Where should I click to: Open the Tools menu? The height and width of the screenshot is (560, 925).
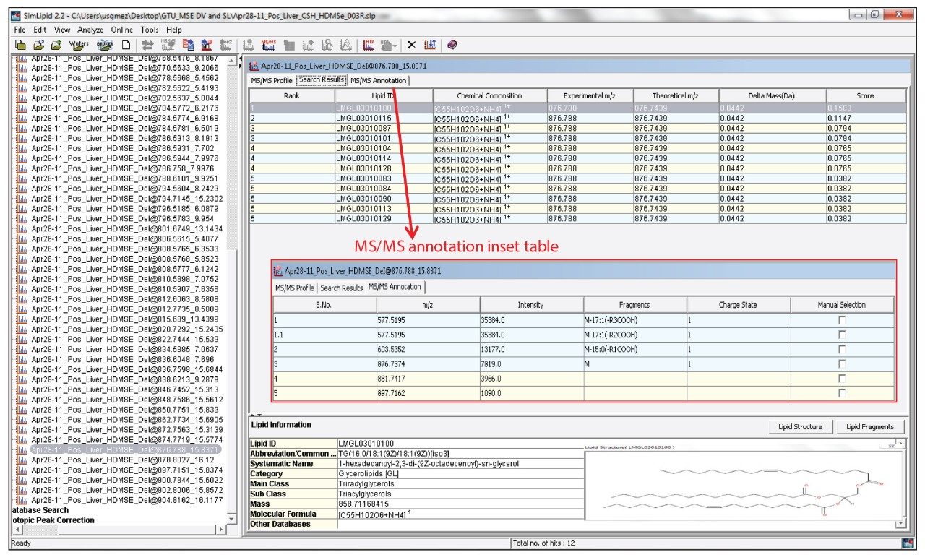tap(150, 30)
